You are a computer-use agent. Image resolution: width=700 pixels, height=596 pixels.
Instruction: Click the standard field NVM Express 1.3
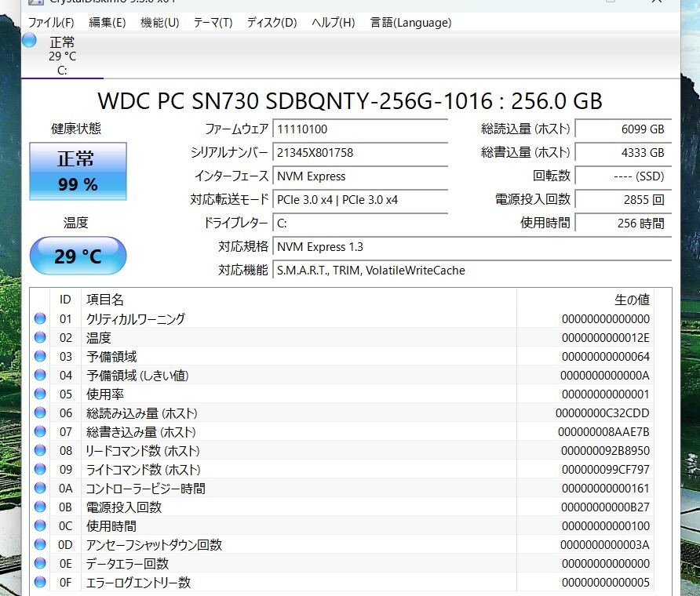[x=472, y=247]
